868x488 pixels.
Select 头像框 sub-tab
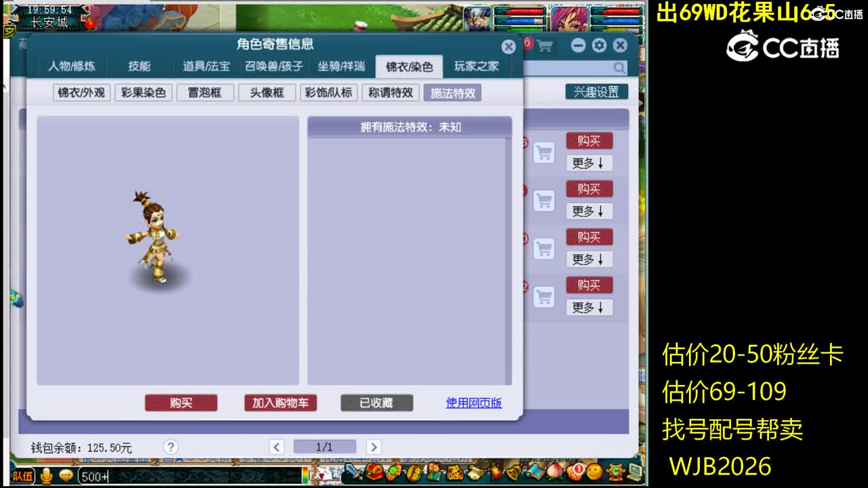click(x=267, y=93)
